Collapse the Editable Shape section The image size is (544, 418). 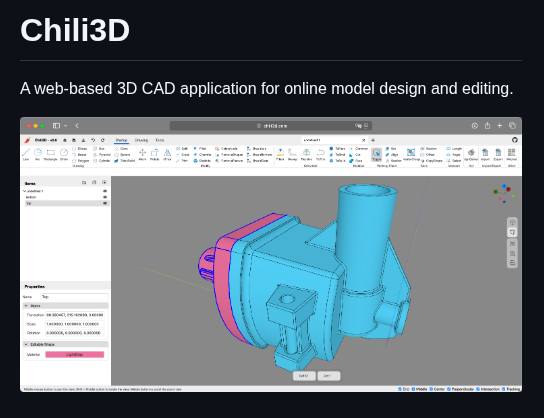point(26,344)
